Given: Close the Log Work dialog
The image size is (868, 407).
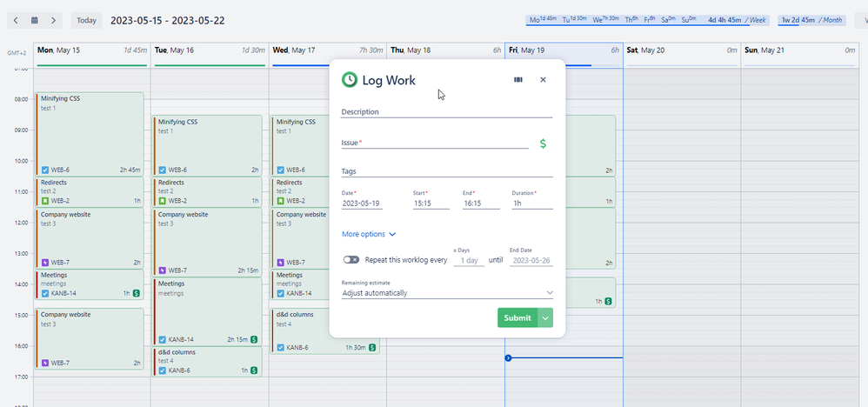Looking at the screenshot, I should [x=543, y=80].
